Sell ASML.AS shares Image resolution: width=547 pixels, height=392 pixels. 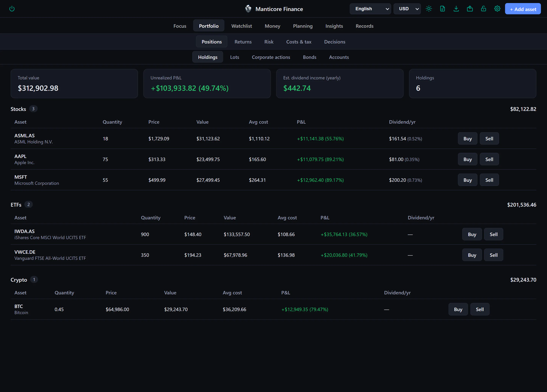(x=489, y=138)
